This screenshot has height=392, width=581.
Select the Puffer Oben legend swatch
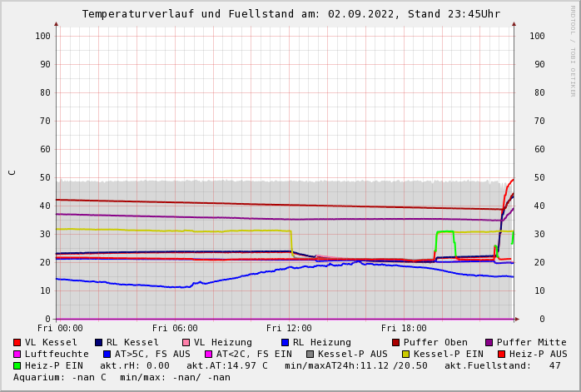pyautogui.click(x=395, y=342)
